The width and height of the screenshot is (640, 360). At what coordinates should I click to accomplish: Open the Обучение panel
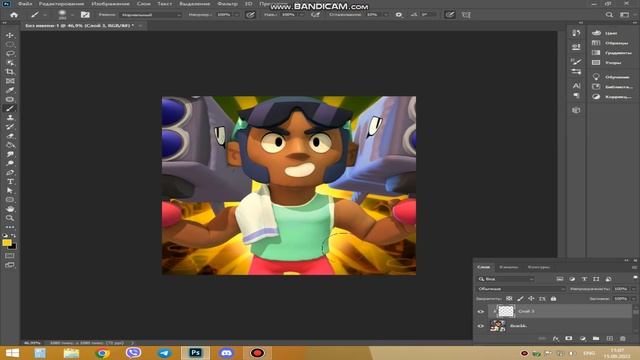click(611, 77)
